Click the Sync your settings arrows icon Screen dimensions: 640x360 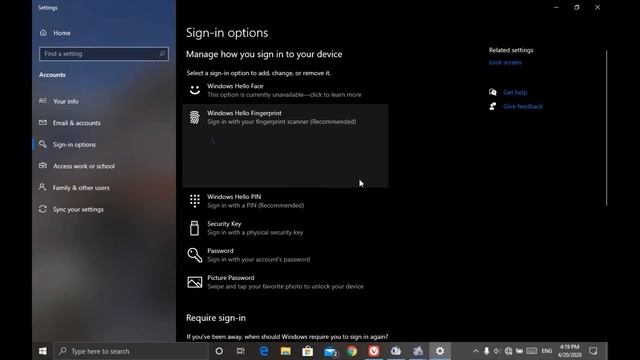pyautogui.click(x=43, y=209)
